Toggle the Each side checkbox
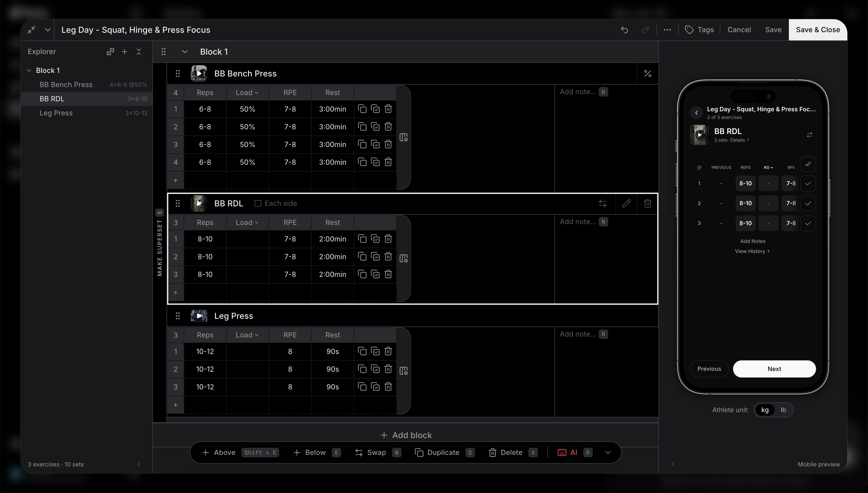The image size is (868, 493). [258, 203]
